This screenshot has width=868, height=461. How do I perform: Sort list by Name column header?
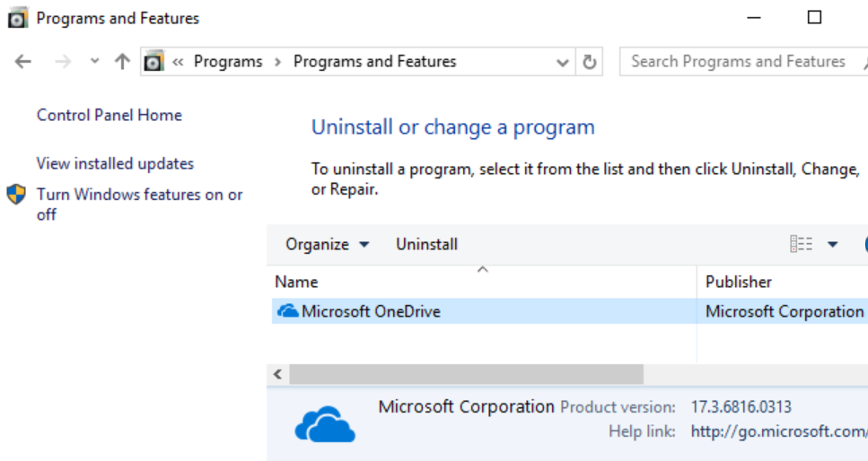click(x=296, y=282)
